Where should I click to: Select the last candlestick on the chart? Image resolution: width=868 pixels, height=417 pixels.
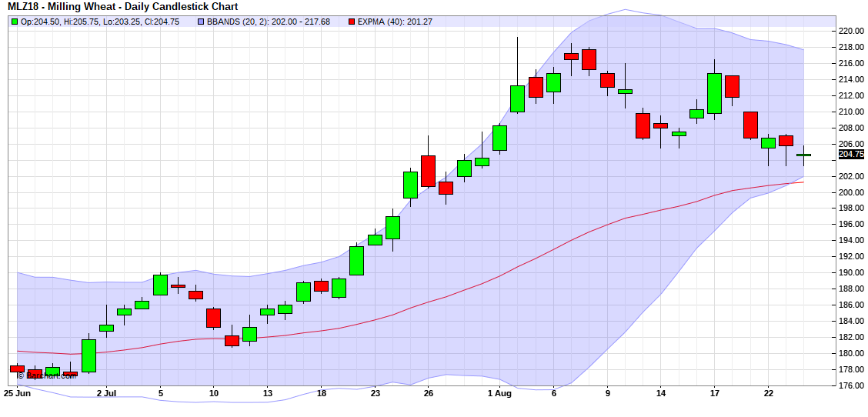coord(803,155)
